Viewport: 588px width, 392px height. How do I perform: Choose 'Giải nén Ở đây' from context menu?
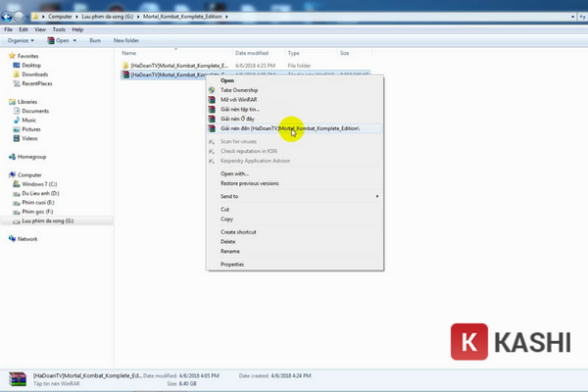click(x=240, y=119)
